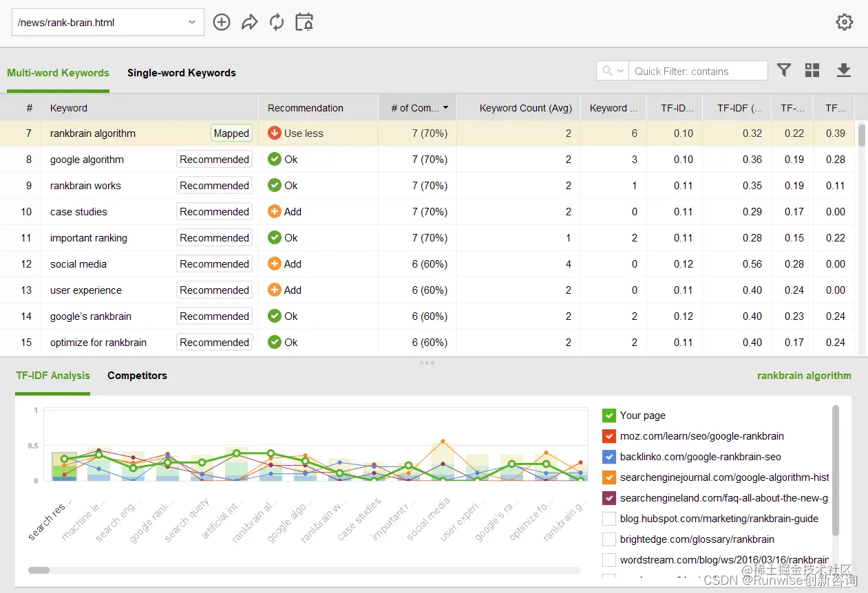Click Add plus icon for social media
The height and width of the screenshot is (593, 868).
(x=275, y=264)
